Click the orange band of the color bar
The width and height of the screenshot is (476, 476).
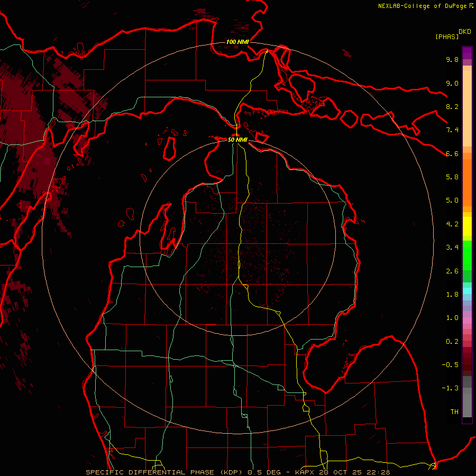click(467, 183)
